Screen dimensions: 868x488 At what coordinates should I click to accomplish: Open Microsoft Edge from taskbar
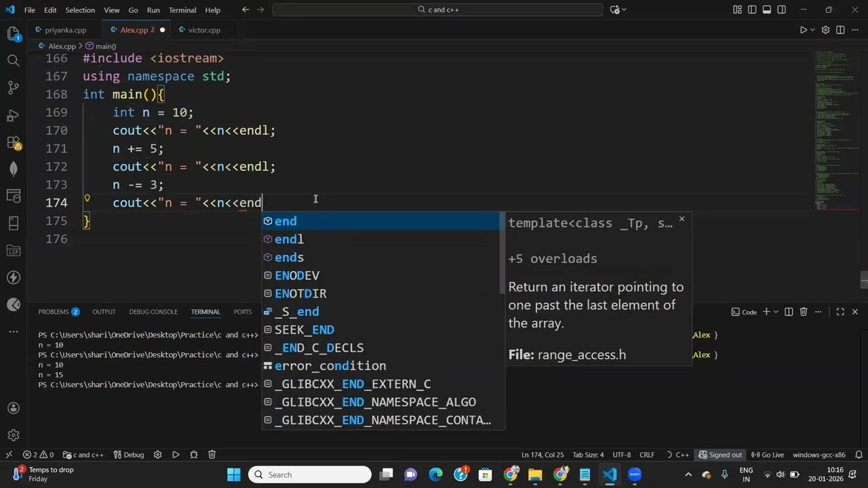coord(435,474)
